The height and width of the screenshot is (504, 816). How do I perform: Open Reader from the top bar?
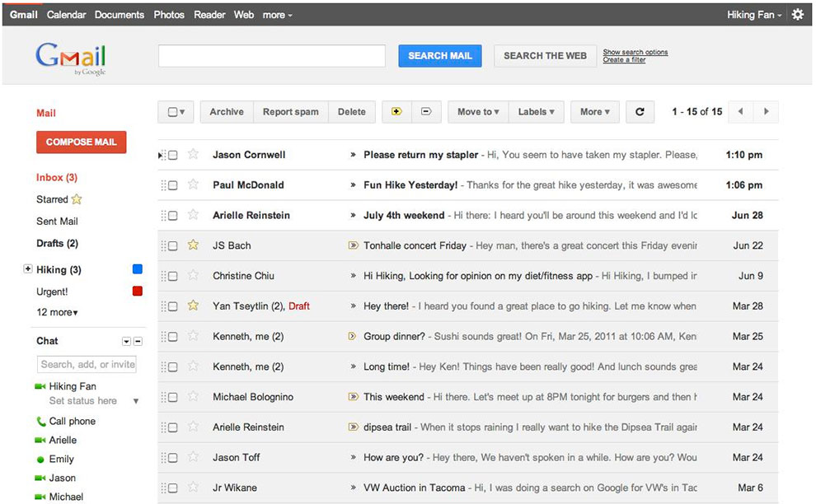[209, 15]
